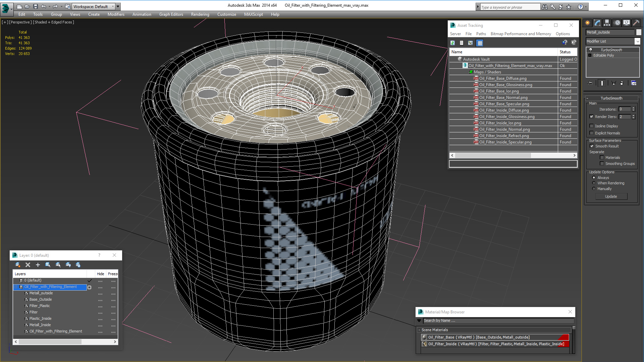Viewport: 644px width, 362px height.
Task: Click the TurboSmooth Update button
Action: coord(611,196)
